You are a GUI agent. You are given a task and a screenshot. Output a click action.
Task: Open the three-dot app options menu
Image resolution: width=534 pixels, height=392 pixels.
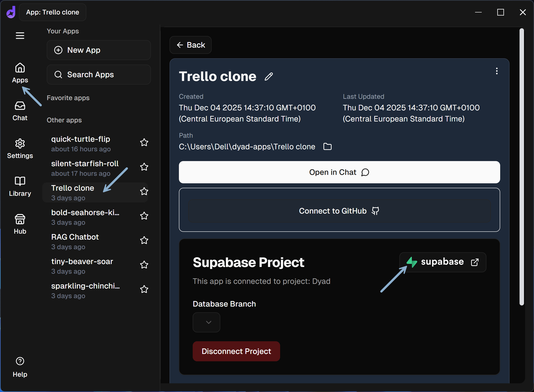pos(496,71)
